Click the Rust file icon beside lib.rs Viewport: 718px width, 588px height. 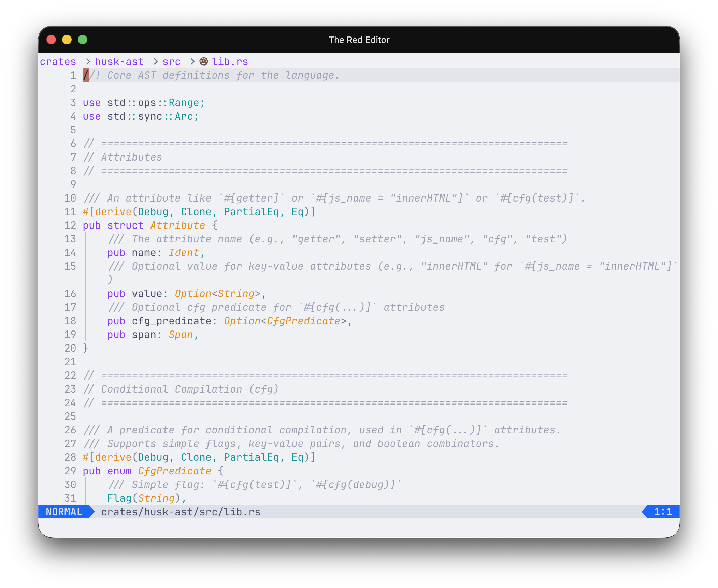[x=203, y=61]
